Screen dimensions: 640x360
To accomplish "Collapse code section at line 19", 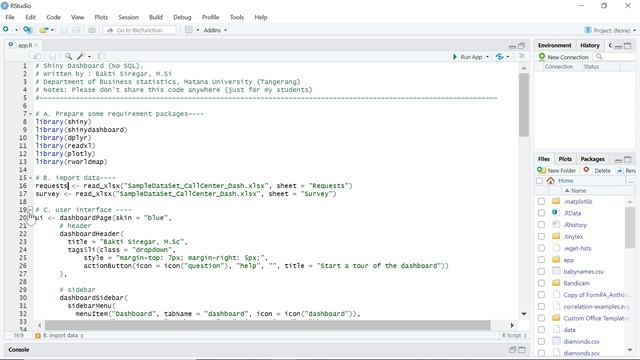I will [x=30, y=210].
